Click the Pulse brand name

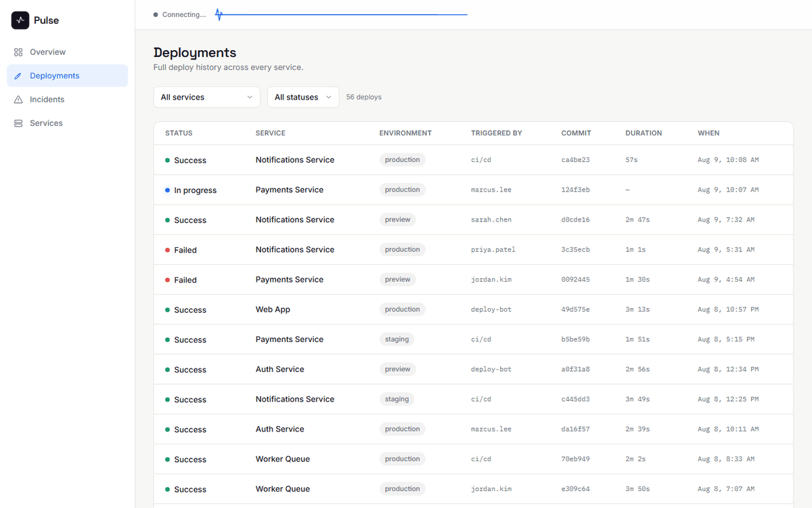(46, 20)
